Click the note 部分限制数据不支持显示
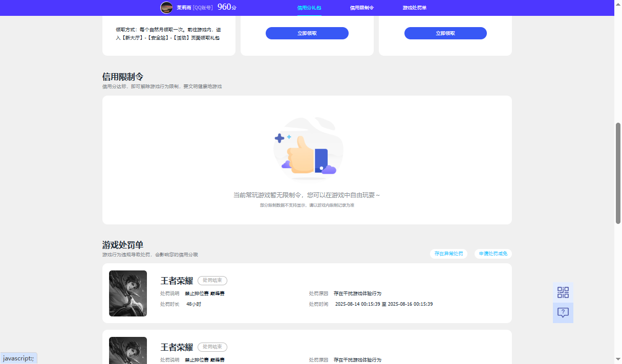The width and height of the screenshot is (622, 364). 307,205
